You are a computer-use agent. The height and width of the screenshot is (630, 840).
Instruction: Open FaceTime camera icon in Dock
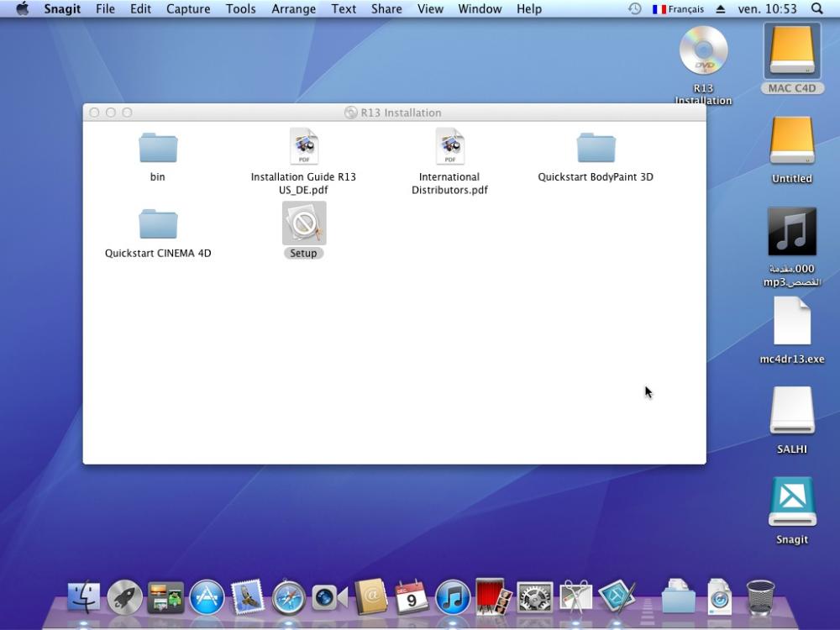pos(329,597)
